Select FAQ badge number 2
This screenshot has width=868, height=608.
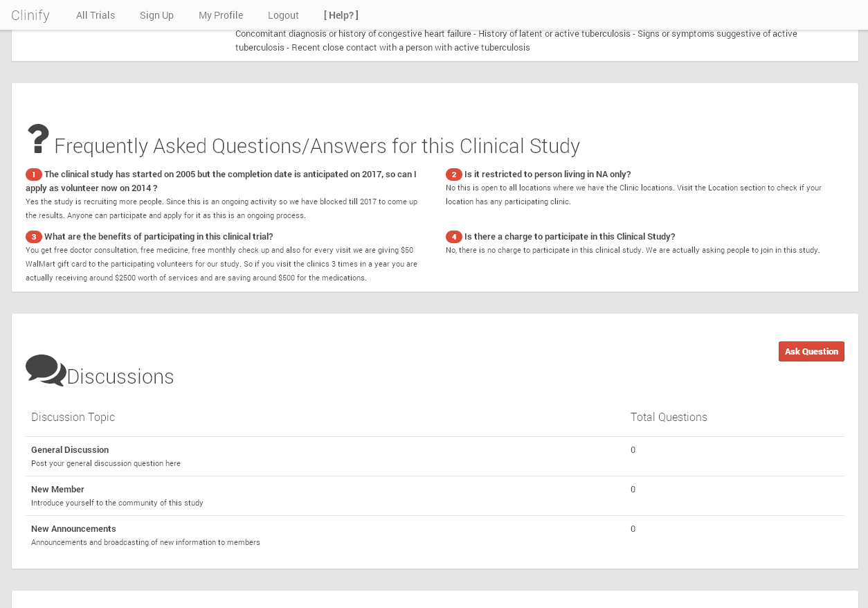coord(455,175)
